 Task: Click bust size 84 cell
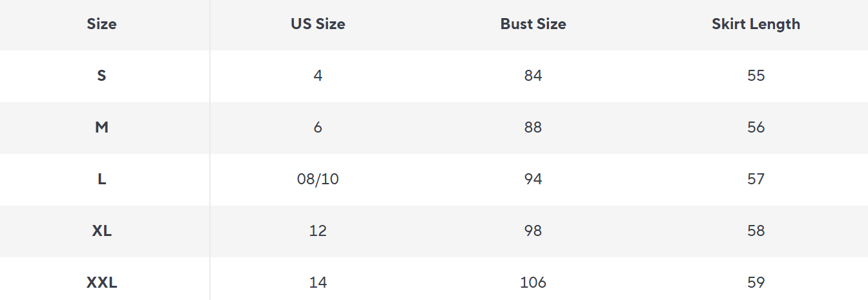533,76
